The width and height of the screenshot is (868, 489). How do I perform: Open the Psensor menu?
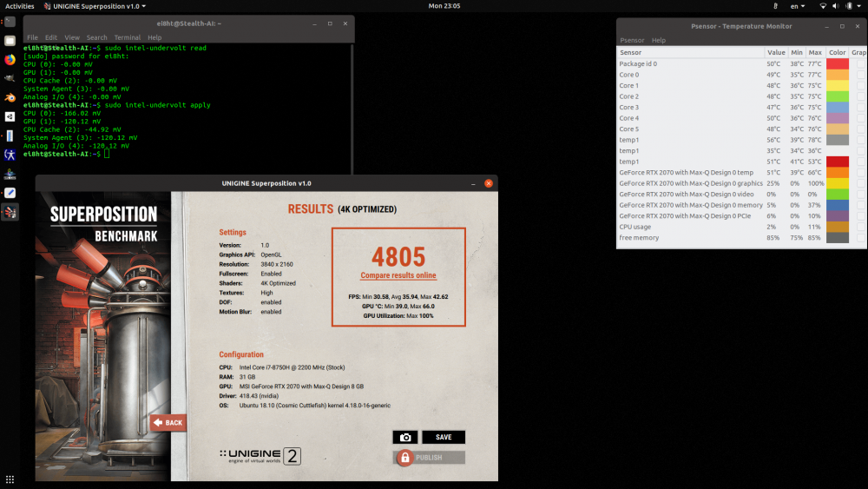[632, 41]
